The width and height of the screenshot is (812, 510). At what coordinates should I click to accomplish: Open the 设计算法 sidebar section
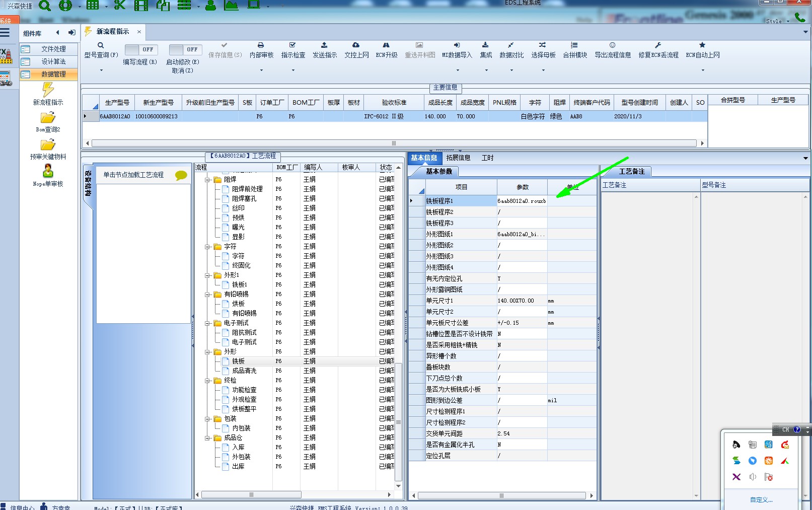(x=49, y=61)
